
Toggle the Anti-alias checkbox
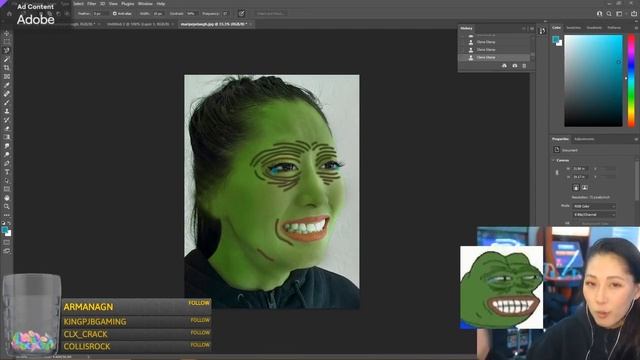(x=115, y=13)
